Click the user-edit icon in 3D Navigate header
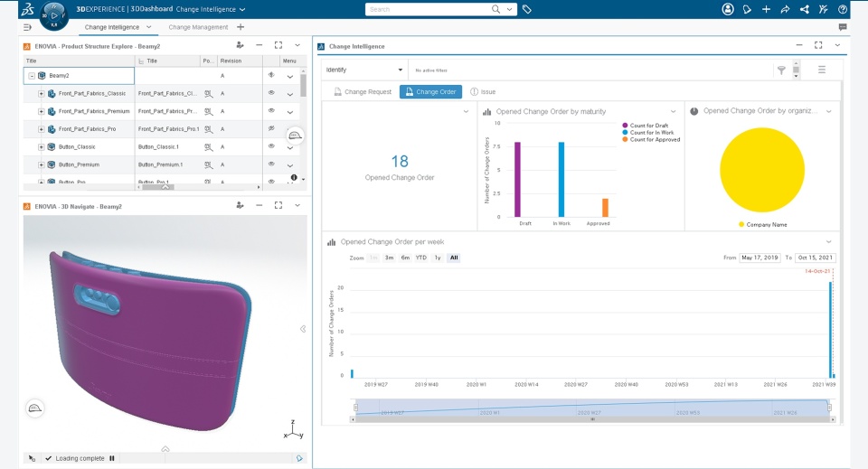 coord(240,205)
